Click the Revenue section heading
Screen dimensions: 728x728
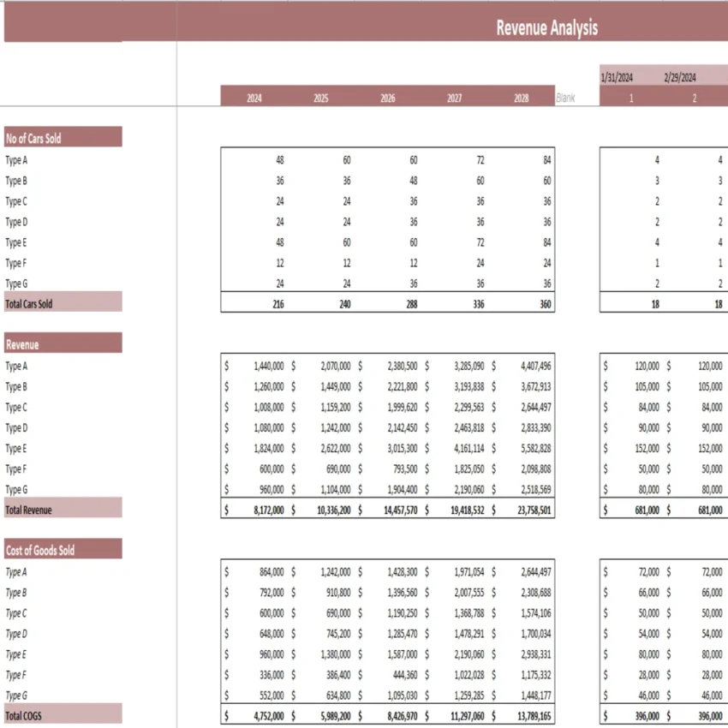coord(63,344)
